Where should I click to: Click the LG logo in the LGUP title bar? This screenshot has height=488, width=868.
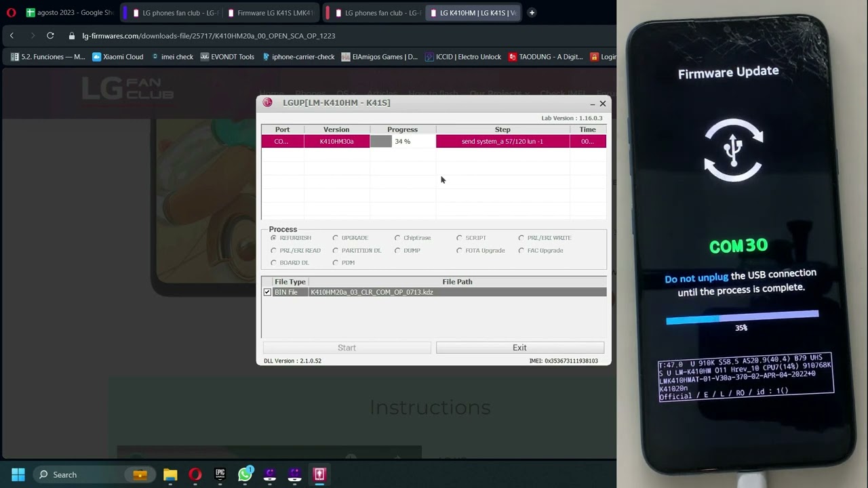click(x=268, y=102)
